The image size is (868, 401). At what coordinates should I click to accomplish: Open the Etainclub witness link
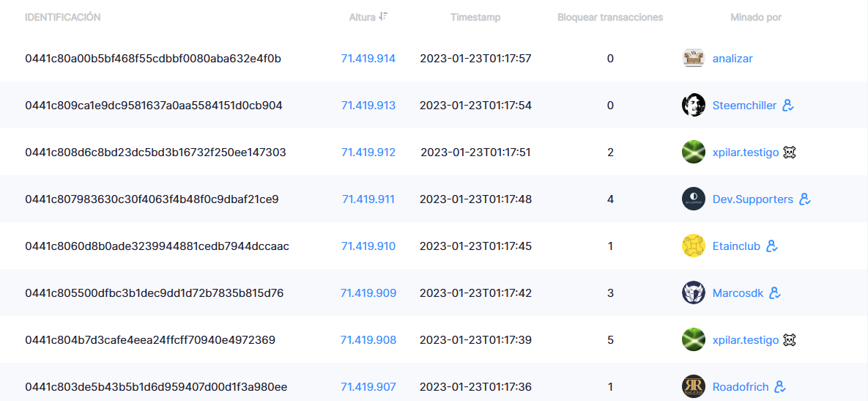coord(736,246)
